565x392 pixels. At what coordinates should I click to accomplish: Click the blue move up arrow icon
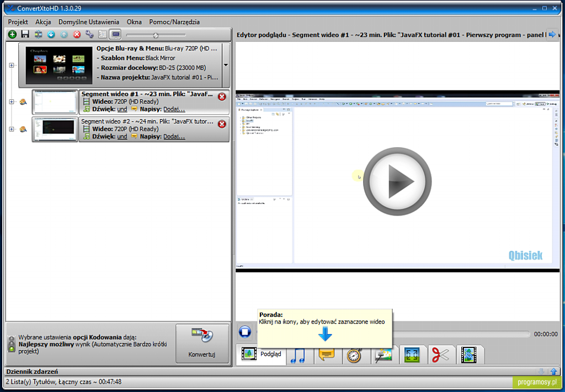point(64,35)
